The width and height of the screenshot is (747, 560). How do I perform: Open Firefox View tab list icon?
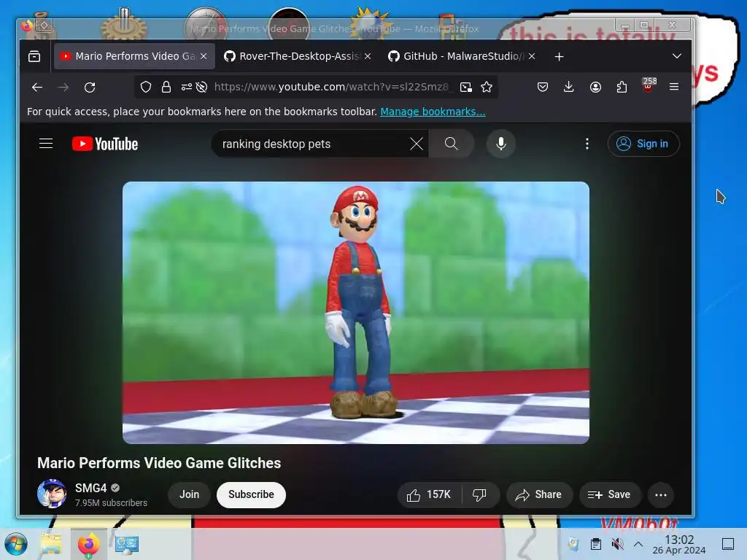(34, 57)
